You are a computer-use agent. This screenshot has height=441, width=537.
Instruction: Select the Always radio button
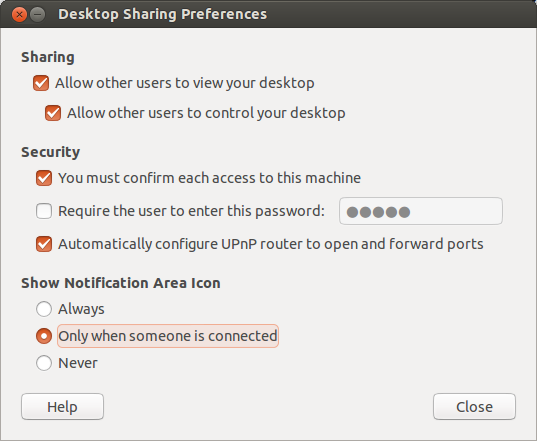click(x=44, y=309)
